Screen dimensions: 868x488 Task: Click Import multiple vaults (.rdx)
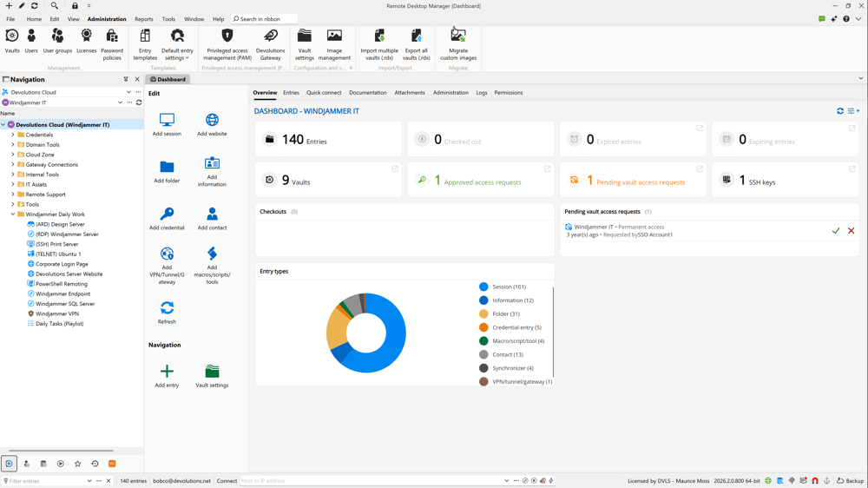click(379, 44)
